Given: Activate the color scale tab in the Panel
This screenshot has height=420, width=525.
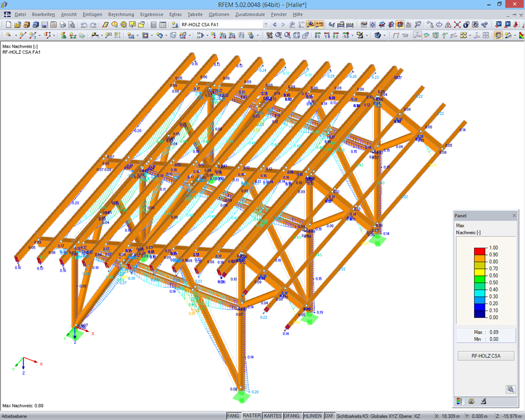Looking at the screenshot, I should pyautogui.click(x=459, y=401).
